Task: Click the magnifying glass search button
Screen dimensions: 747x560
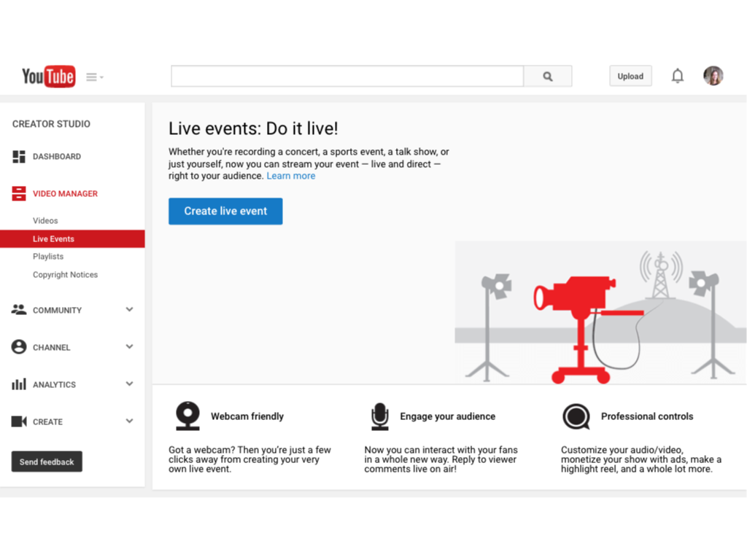Action: coord(548,76)
